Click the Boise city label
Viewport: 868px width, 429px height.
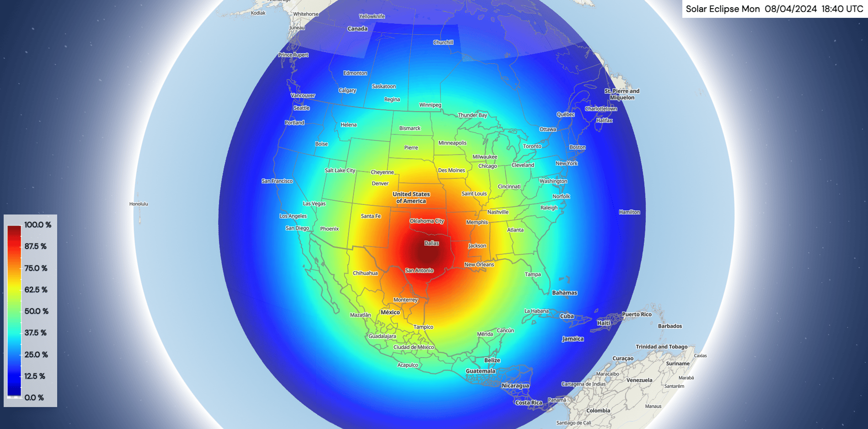click(321, 144)
